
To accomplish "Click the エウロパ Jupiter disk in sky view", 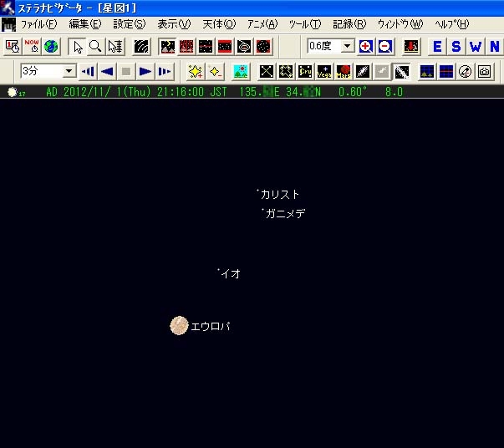I will [x=179, y=326].
